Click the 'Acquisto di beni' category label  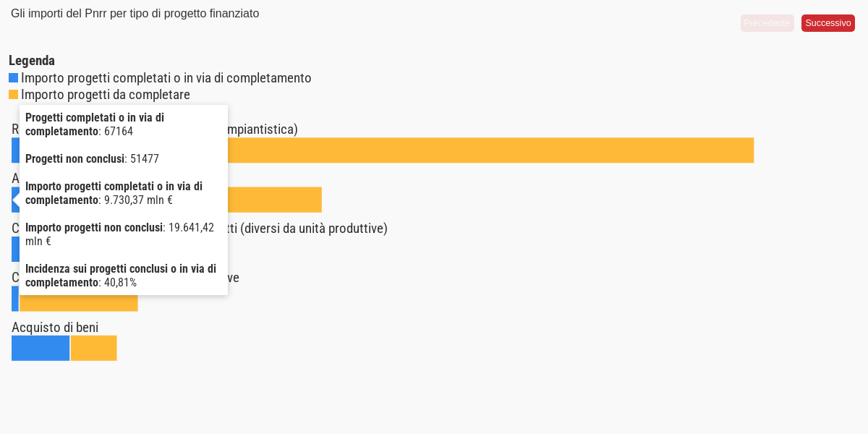tap(55, 328)
